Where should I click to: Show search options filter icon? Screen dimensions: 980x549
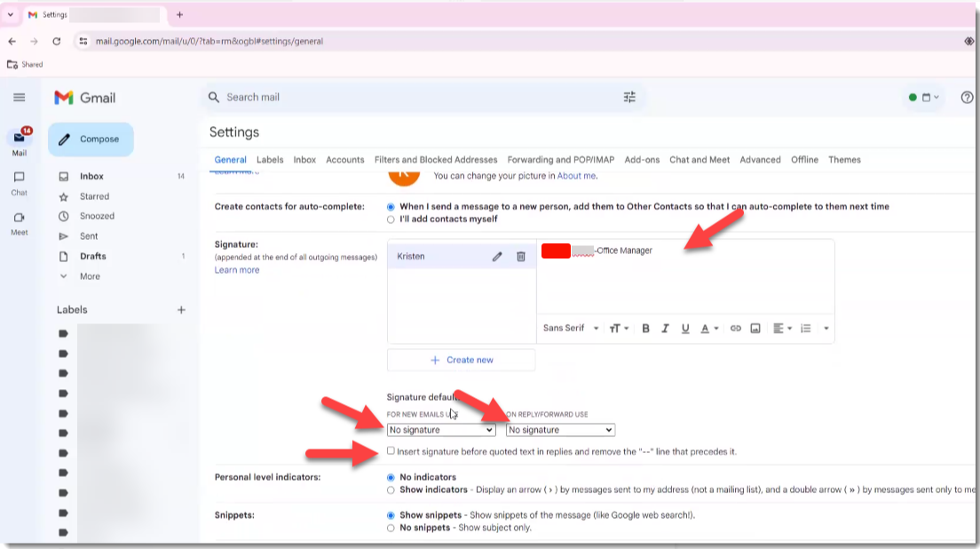(x=629, y=98)
